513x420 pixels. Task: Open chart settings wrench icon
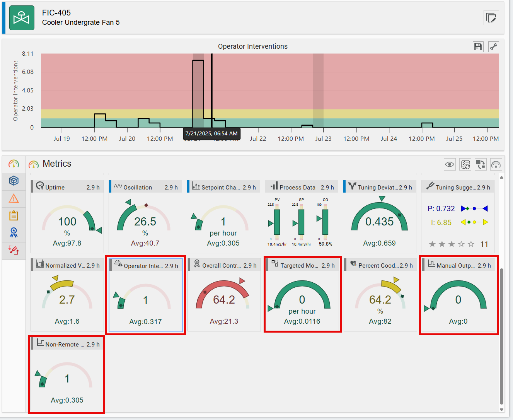pos(494,47)
